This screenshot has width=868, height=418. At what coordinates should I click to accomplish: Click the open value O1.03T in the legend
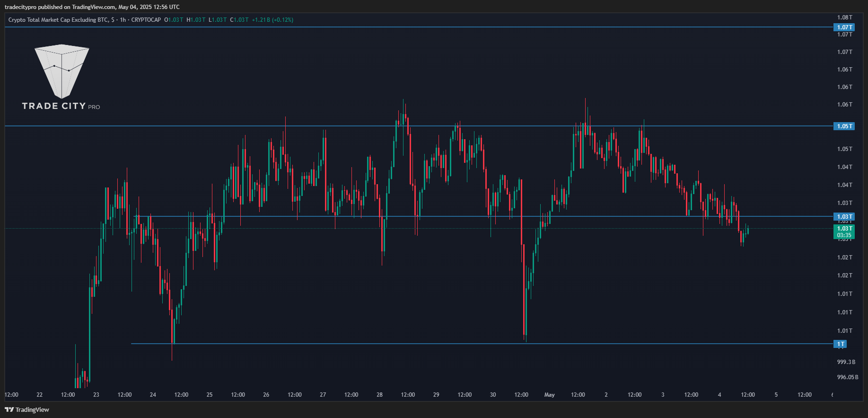(x=174, y=20)
